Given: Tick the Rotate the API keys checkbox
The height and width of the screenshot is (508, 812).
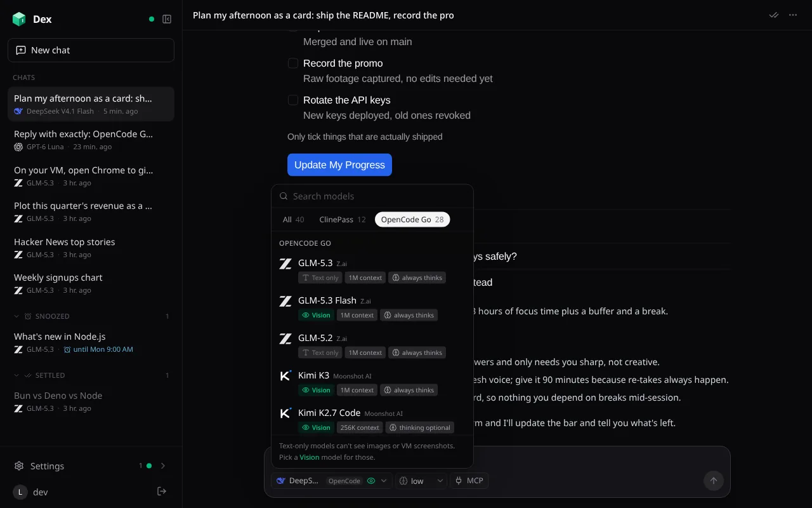Looking at the screenshot, I should point(293,100).
